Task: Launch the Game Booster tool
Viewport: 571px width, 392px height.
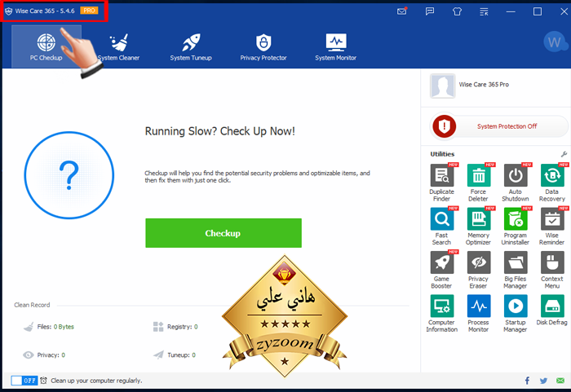Action: point(442,262)
